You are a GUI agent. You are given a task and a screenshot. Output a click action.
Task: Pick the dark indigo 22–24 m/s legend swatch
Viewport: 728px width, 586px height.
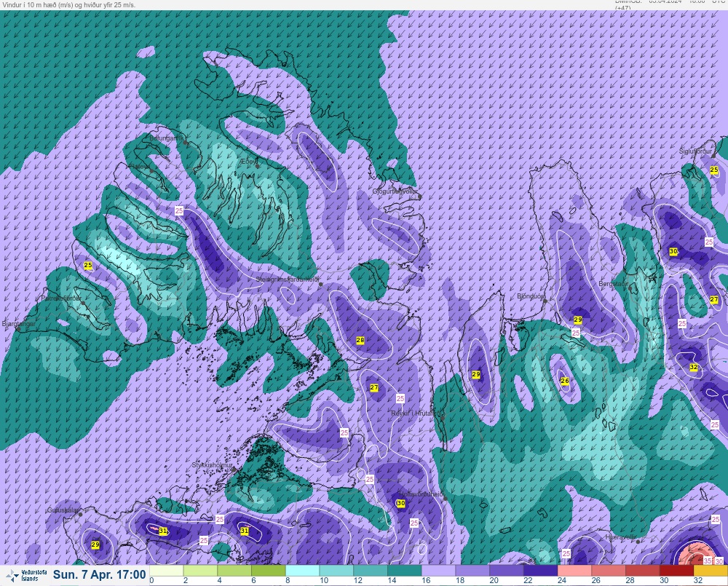tap(540, 571)
